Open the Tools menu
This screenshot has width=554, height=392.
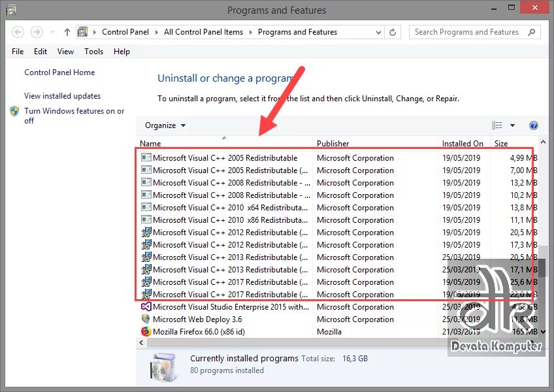(93, 52)
